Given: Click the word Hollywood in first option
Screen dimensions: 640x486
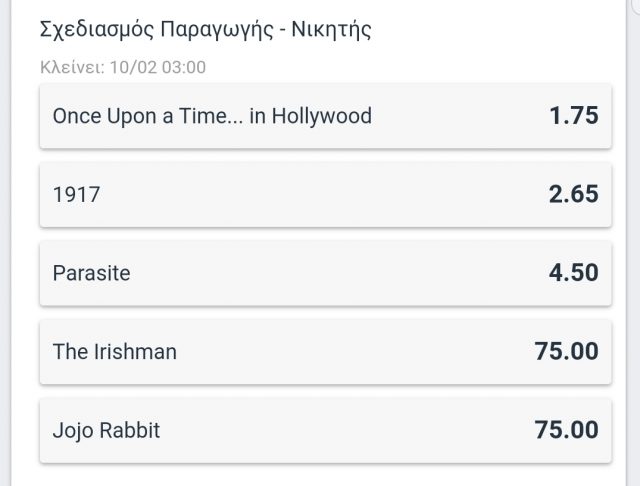Looking at the screenshot, I should (x=322, y=116).
